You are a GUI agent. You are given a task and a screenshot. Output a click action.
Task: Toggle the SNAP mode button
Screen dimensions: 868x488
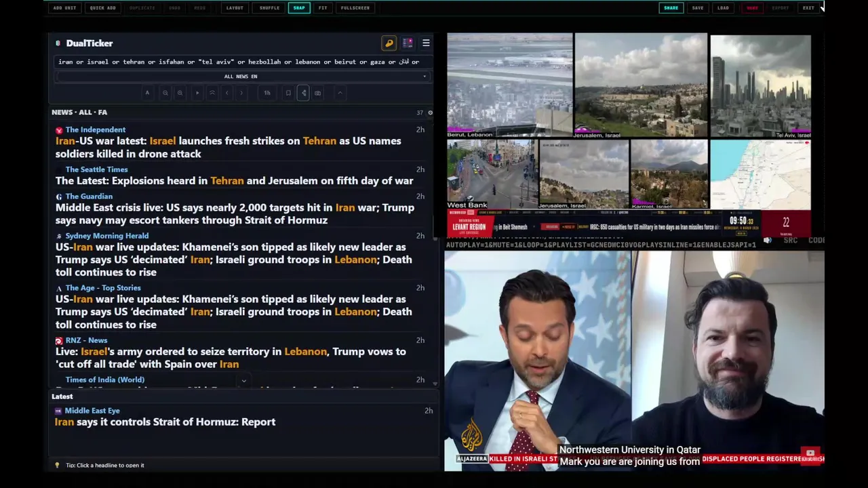[299, 8]
